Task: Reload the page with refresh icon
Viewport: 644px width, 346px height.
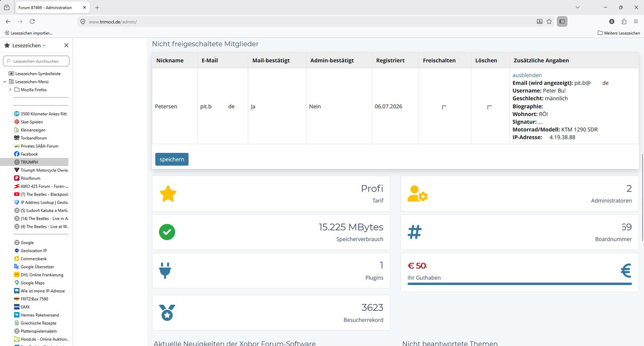Action: pos(32,22)
